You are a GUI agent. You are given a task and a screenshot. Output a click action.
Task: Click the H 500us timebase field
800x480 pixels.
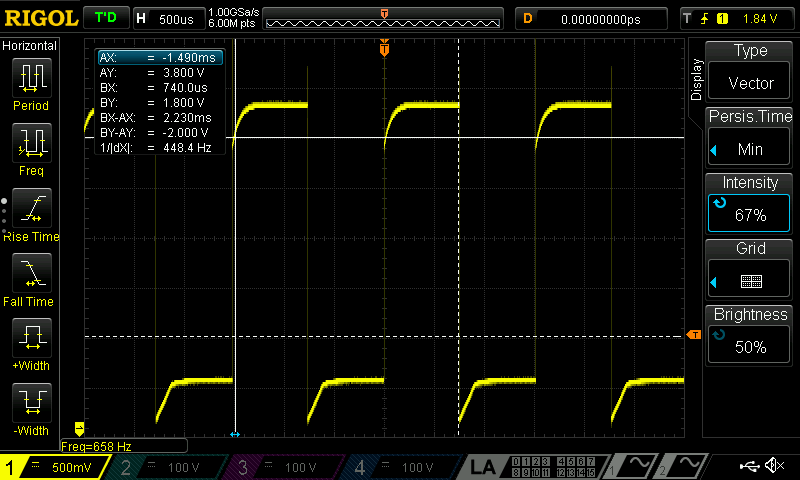169,19
